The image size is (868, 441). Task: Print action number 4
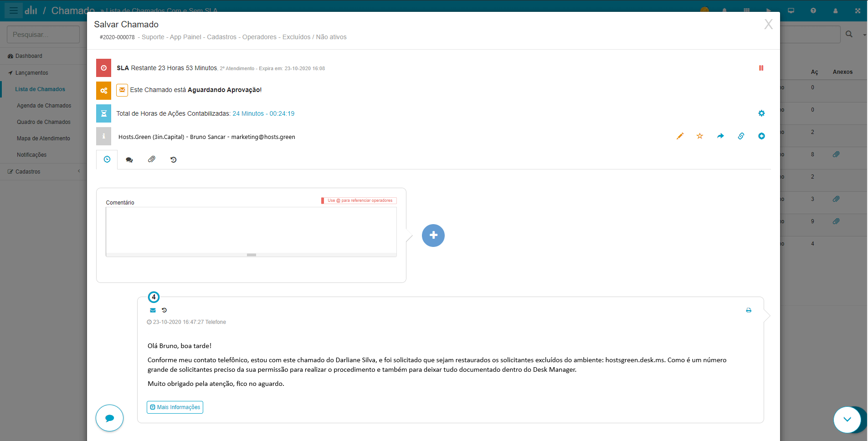point(749,310)
